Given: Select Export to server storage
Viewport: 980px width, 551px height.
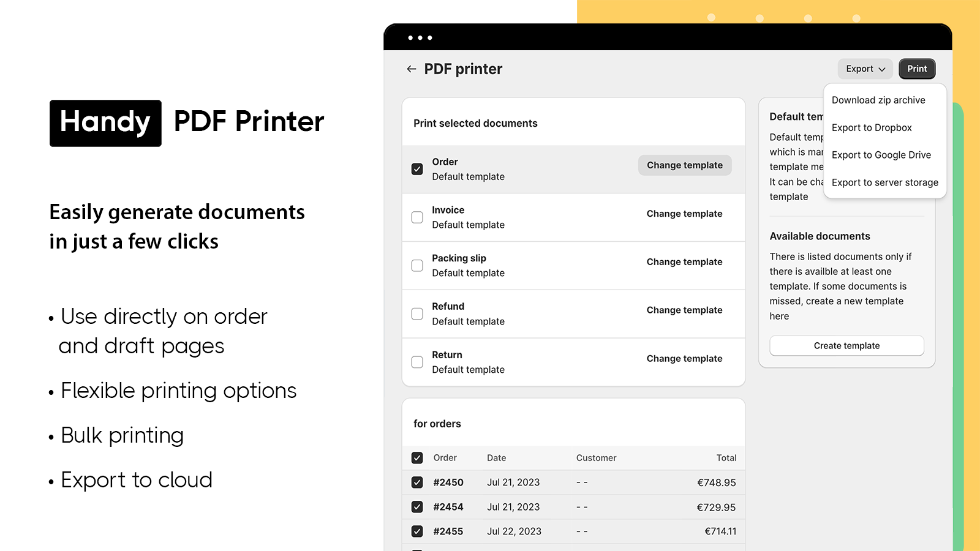Looking at the screenshot, I should [885, 182].
